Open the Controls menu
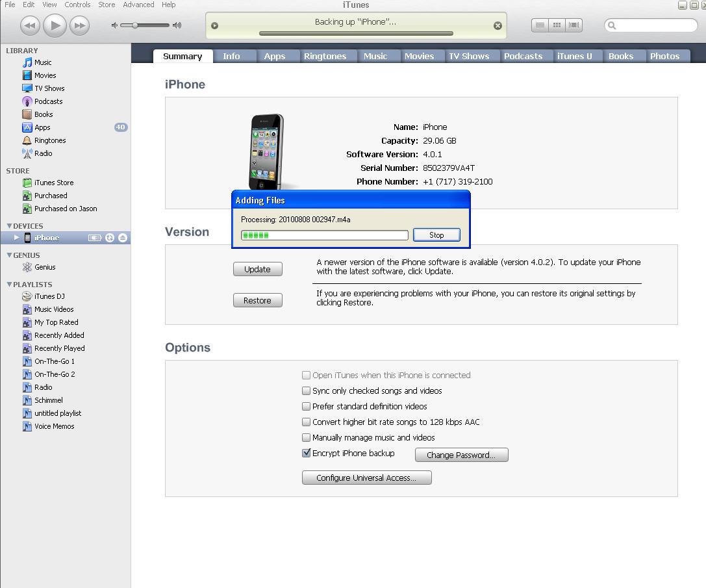706x588 pixels. point(77,5)
